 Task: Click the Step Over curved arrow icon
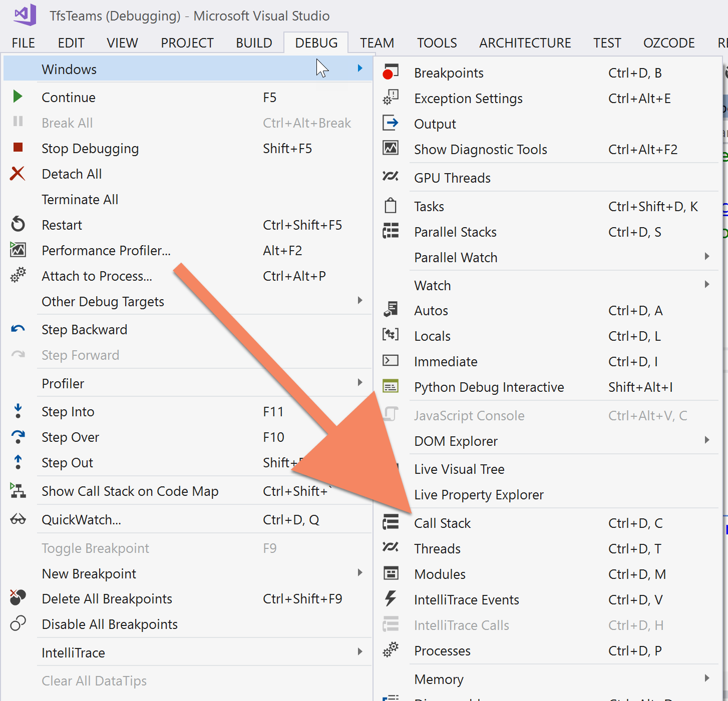coord(18,436)
